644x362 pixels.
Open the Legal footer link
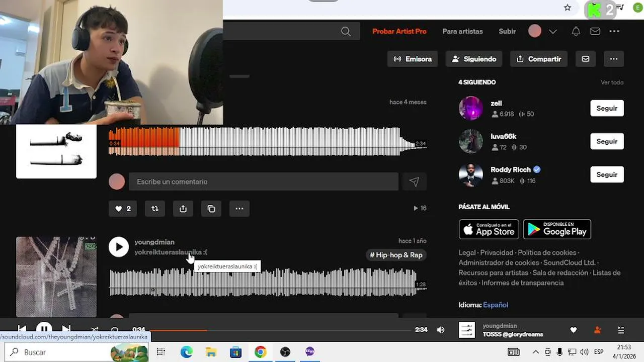(467, 252)
